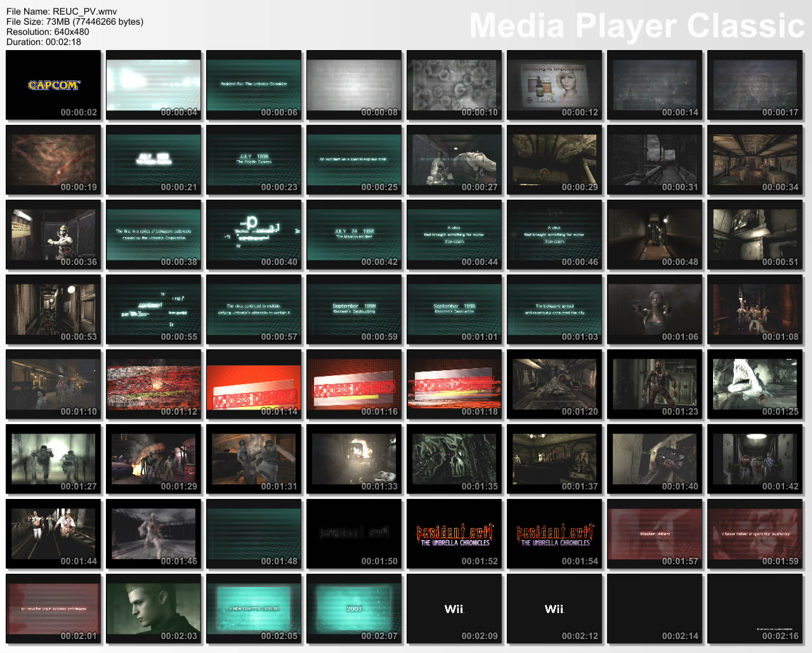Select the ghostly figure frame at 00:01:46
Image resolution: width=812 pixels, height=653 pixels.
coord(154,534)
